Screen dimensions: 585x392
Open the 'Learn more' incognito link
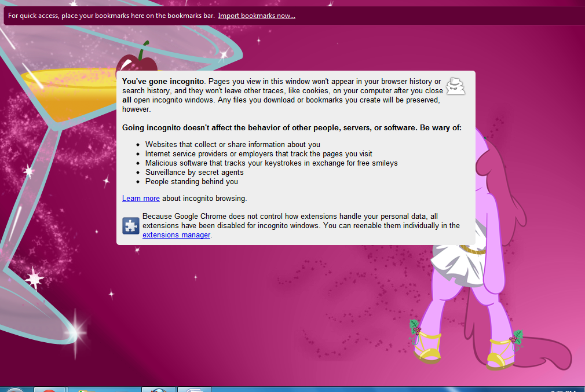click(141, 199)
